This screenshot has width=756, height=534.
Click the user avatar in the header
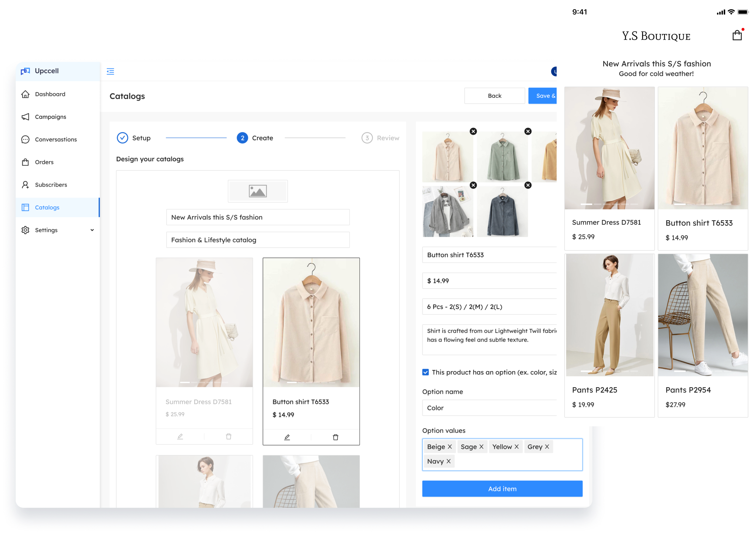(x=554, y=72)
